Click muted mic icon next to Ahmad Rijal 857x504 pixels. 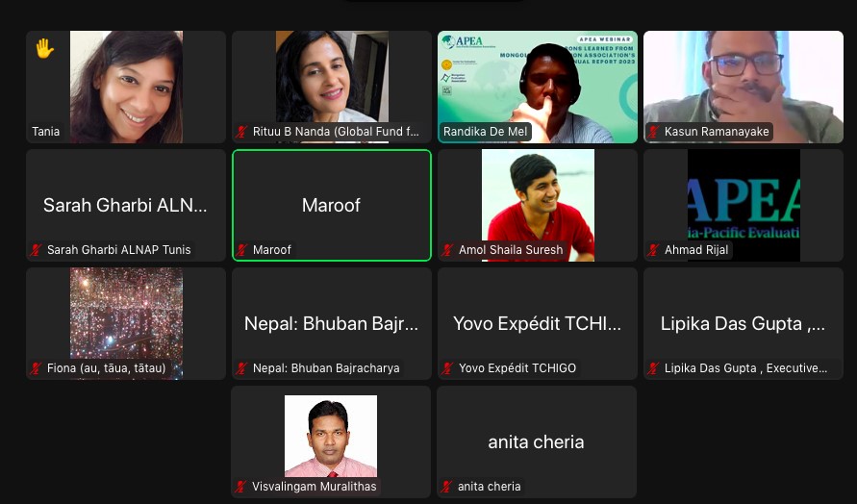coord(653,250)
